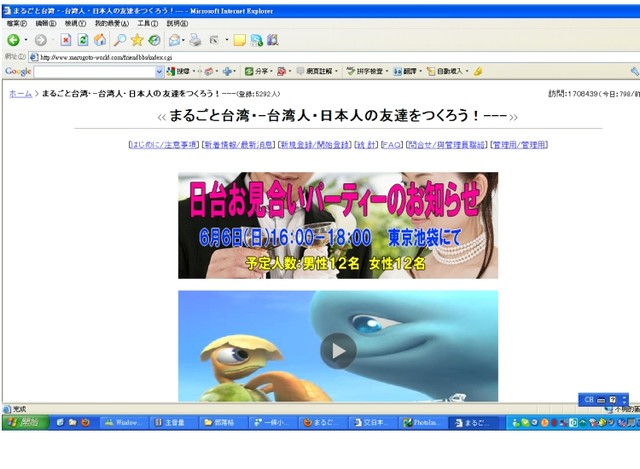Switch to the PhotoIm... taskbar window
Screen dimensions: 640x469
tap(422, 423)
